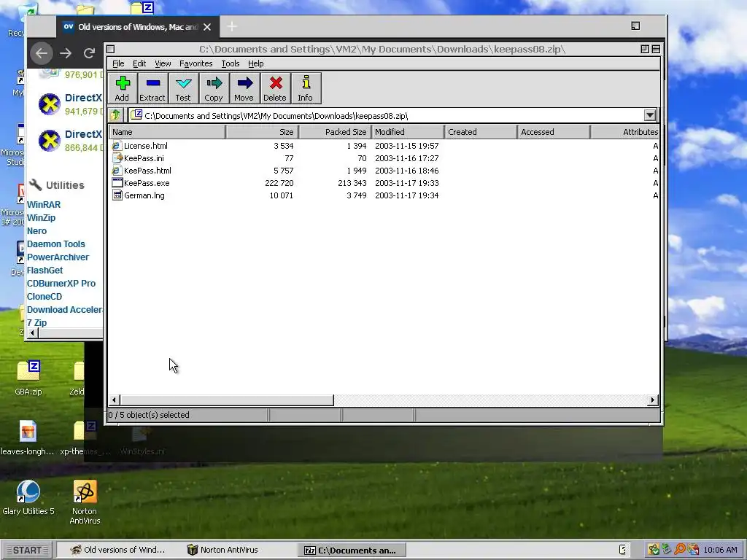
Task: Switch to Old versions of Wind taskbar item
Action: point(117,550)
